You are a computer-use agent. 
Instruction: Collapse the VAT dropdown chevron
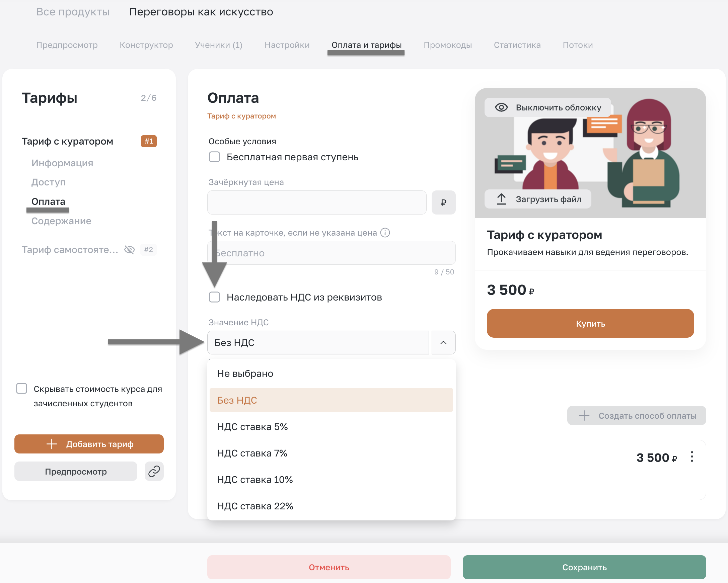click(443, 343)
